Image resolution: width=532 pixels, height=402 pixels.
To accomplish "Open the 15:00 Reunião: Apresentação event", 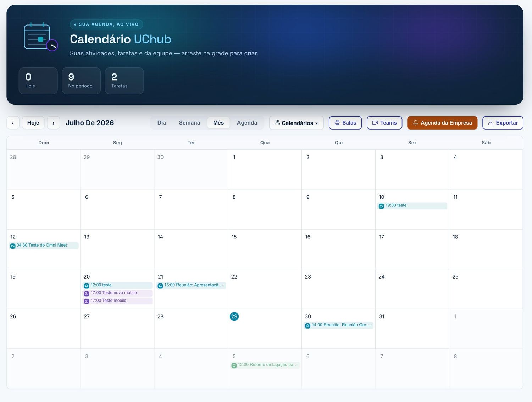I will click(x=191, y=285).
